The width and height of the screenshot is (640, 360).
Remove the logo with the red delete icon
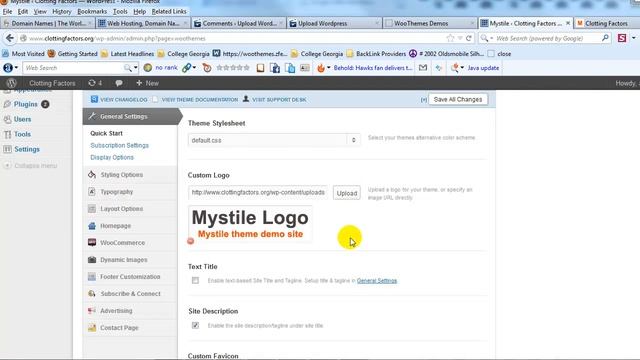coord(191,241)
